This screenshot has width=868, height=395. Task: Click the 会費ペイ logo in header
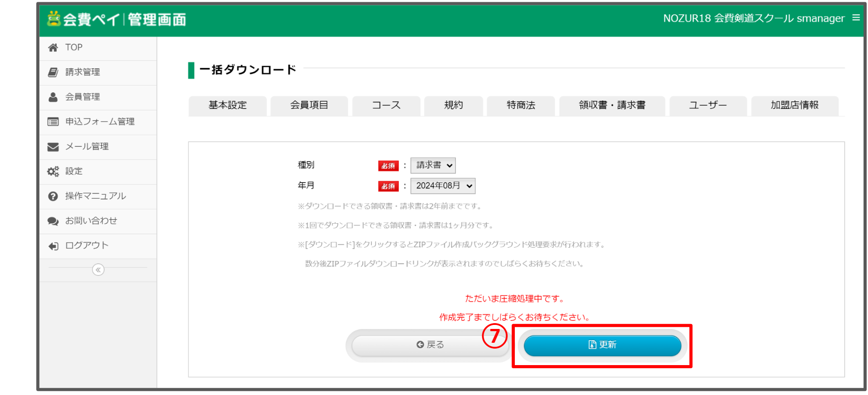[x=117, y=20]
